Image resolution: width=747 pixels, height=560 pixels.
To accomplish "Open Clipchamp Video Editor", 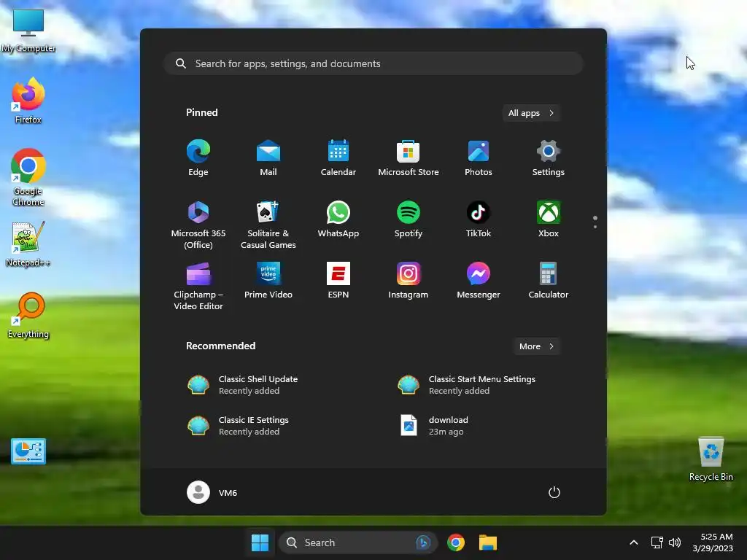I will coord(198,286).
